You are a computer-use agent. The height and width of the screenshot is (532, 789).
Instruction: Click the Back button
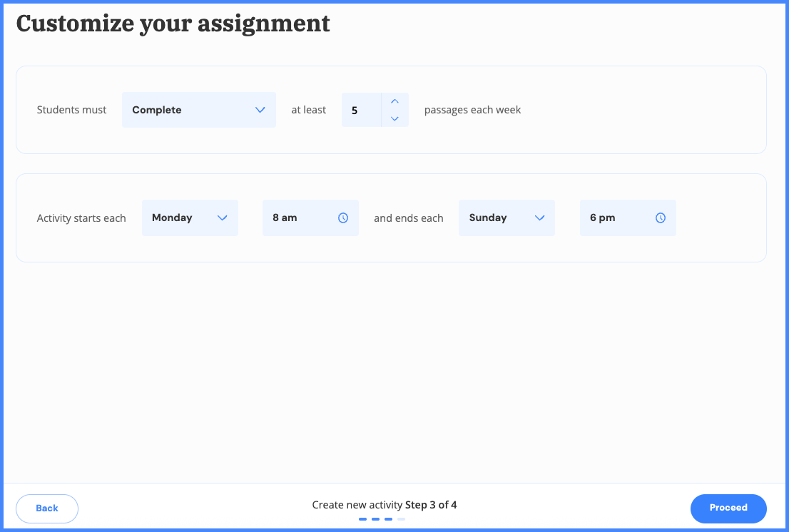[x=46, y=508]
